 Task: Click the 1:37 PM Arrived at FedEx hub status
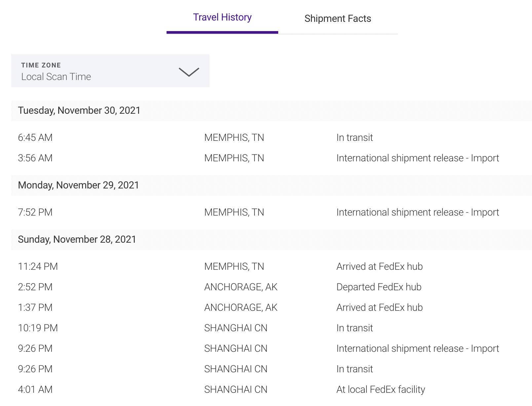380,307
